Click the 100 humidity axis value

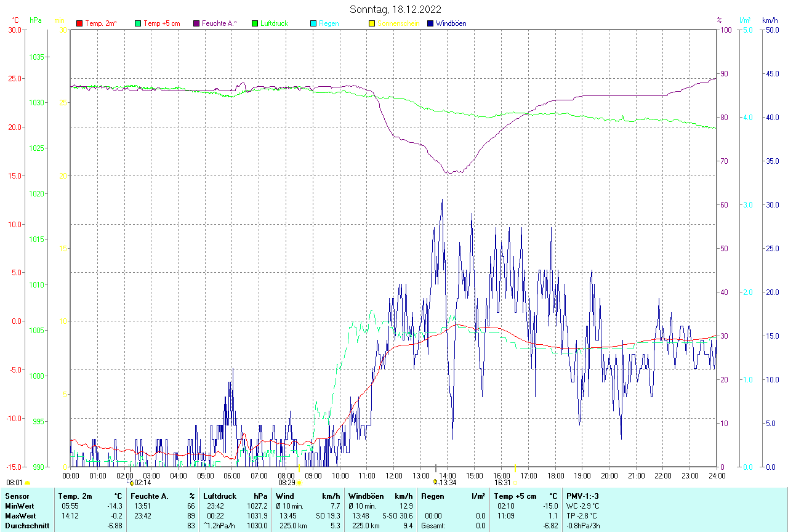click(725, 30)
